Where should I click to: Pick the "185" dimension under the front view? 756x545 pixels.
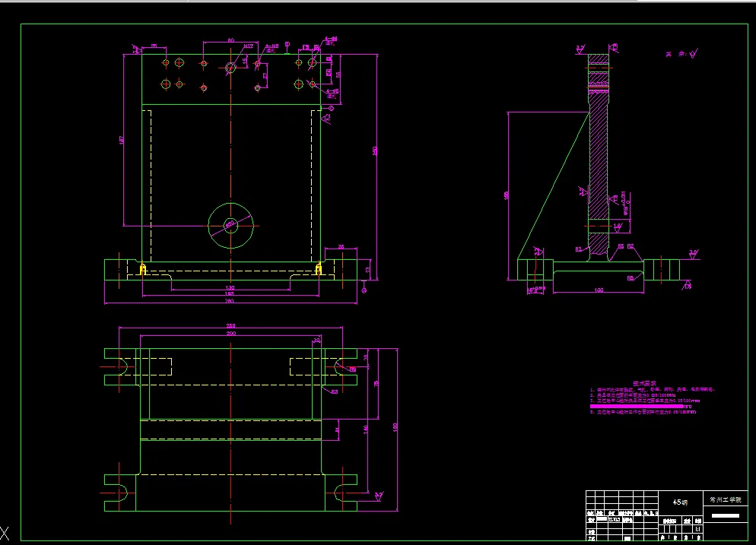(x=230, y=293)
